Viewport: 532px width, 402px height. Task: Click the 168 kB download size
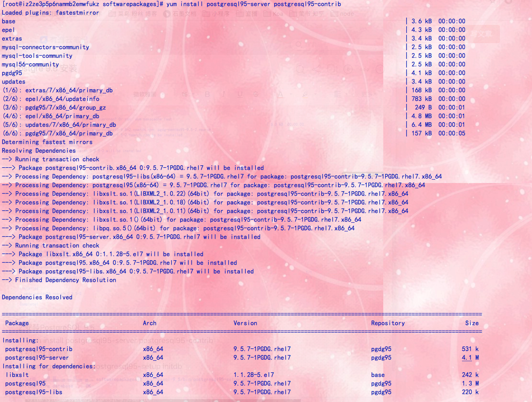point(421,90)
